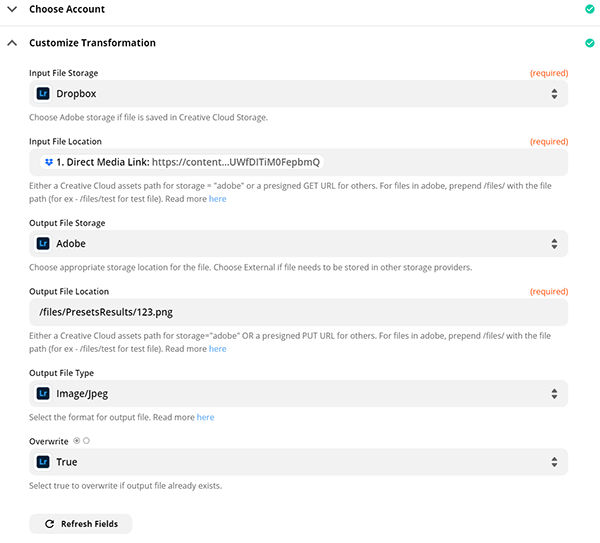Image resolution: width=600 pixels, height=543 pixels.
Task: Select the first Overwrite radio button
Action: pos(77,440)
